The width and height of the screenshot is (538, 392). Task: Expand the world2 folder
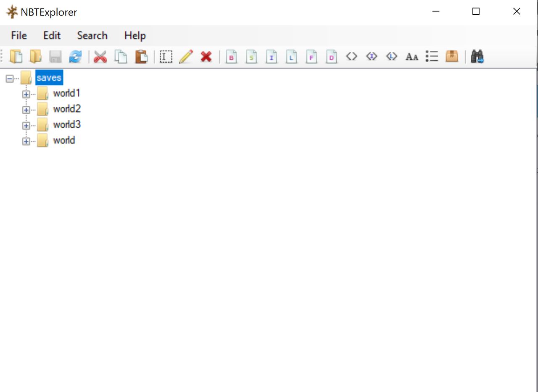(x=26, y=110)
